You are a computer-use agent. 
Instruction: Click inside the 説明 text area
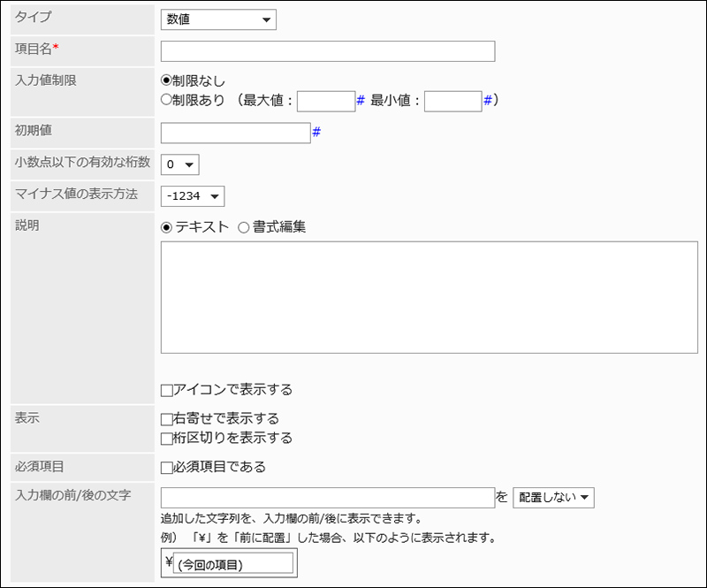[x=429, y=297]
